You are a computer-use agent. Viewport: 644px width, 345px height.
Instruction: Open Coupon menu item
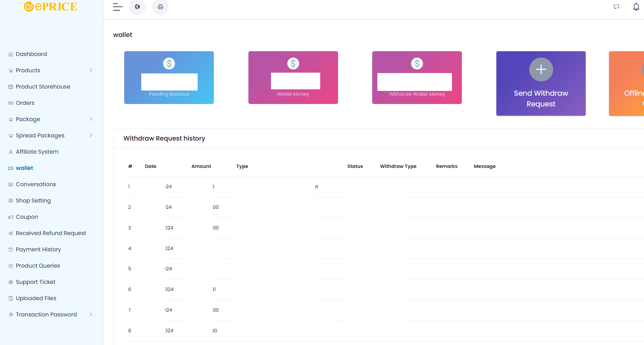click(27, 217)
